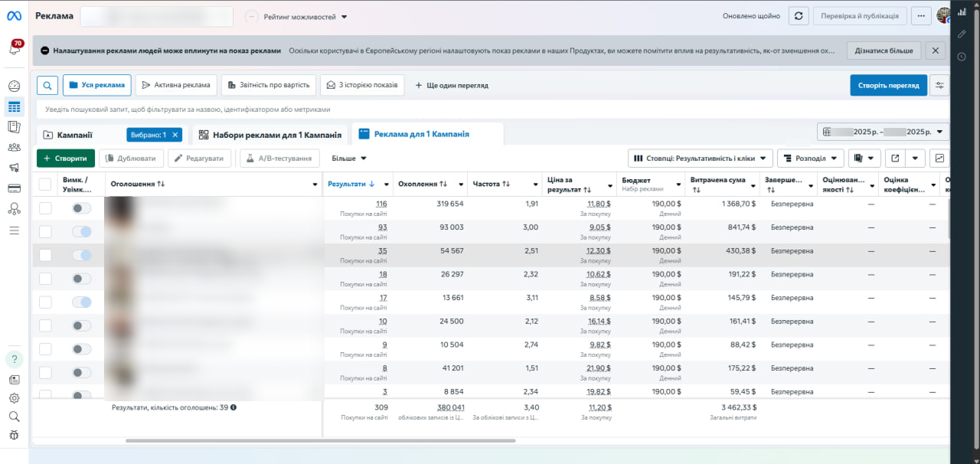Open user profile avatar in header
This screenshot has height=464, width=980.
click(x=942, y=16)
